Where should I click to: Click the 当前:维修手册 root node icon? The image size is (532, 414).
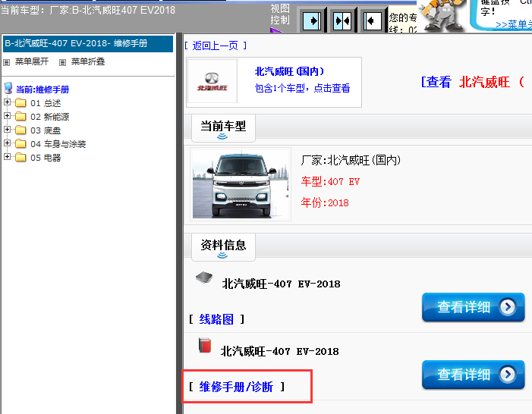[x=8, y=88]
